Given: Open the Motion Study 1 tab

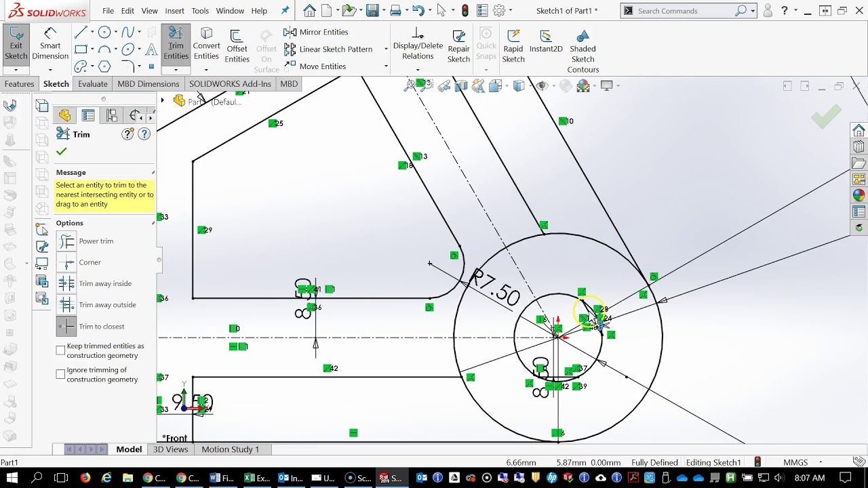Looking at the screenshot, I should tap(231, 449).
